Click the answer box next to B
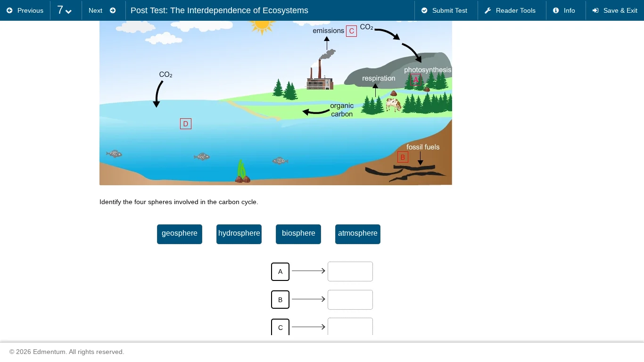The height and width of the screenshot is (362, 644). click(x=350, y=299)
